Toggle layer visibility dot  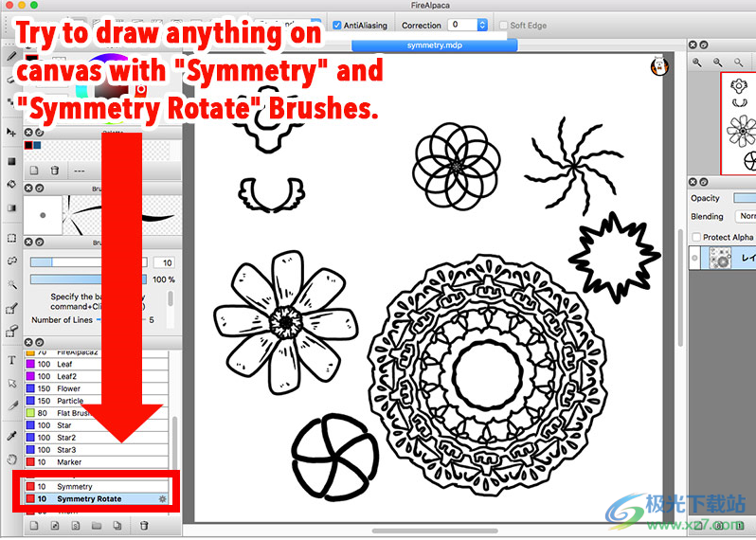694,258
